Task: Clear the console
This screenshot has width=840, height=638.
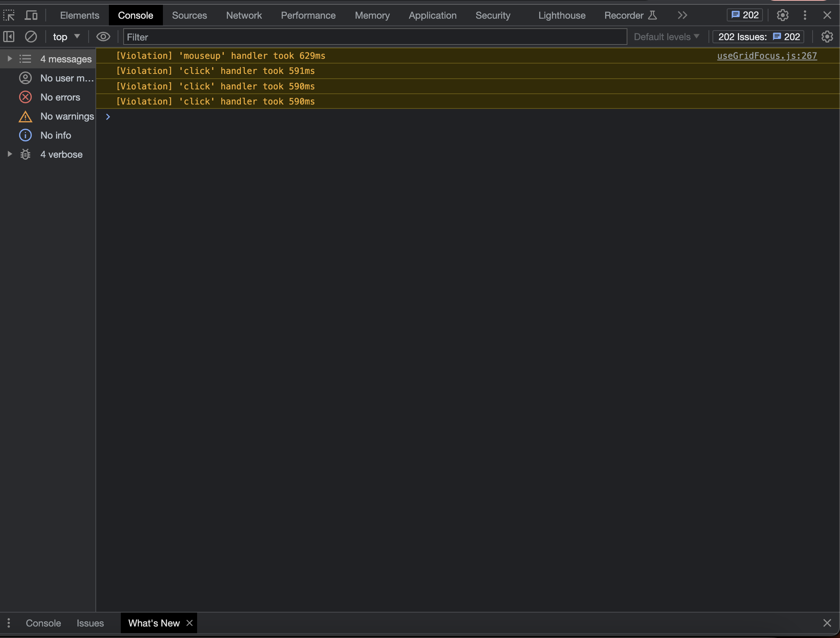Action: pos(31,37)
